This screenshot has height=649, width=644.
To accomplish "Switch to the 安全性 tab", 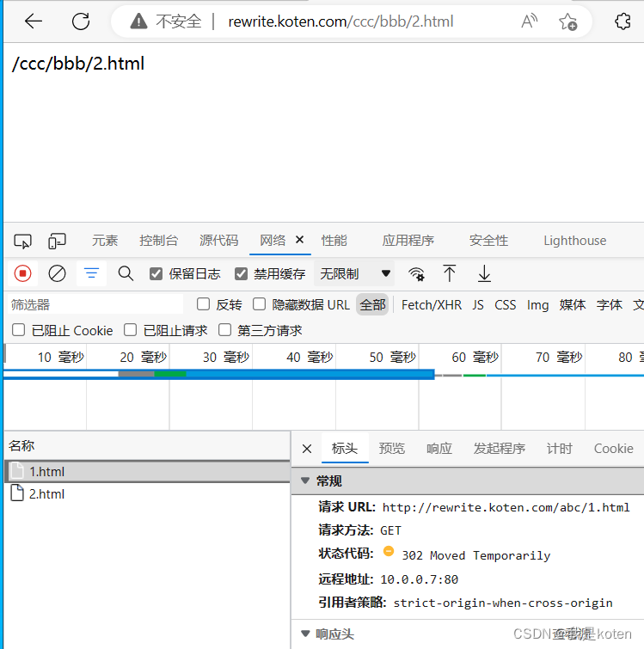I will point(488,241).
